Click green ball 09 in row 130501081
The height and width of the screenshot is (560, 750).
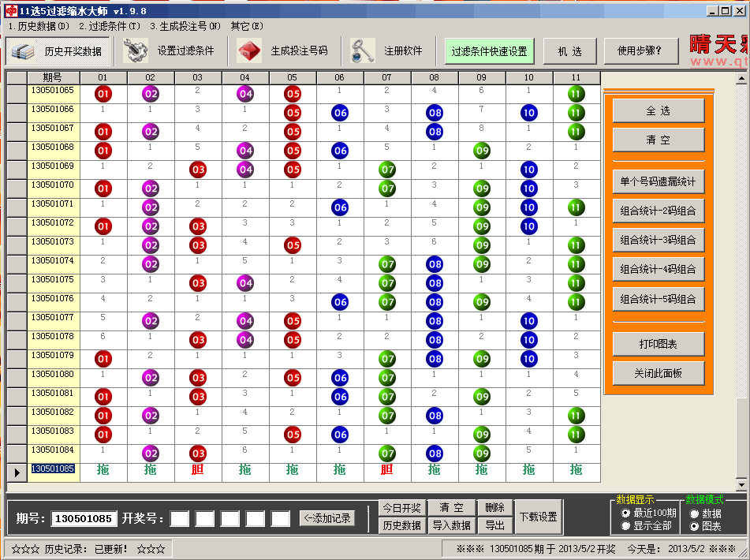click(x=482, y=397)
